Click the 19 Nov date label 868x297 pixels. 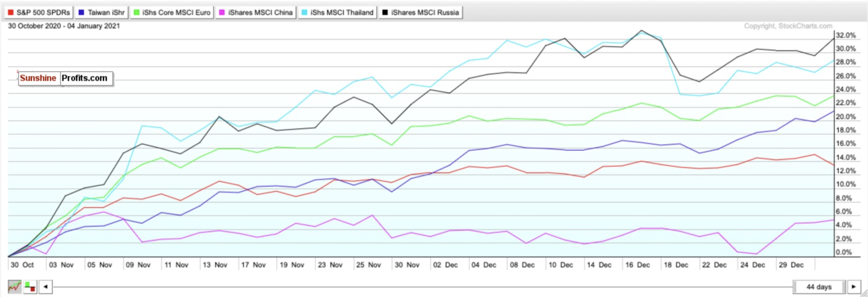292,265
